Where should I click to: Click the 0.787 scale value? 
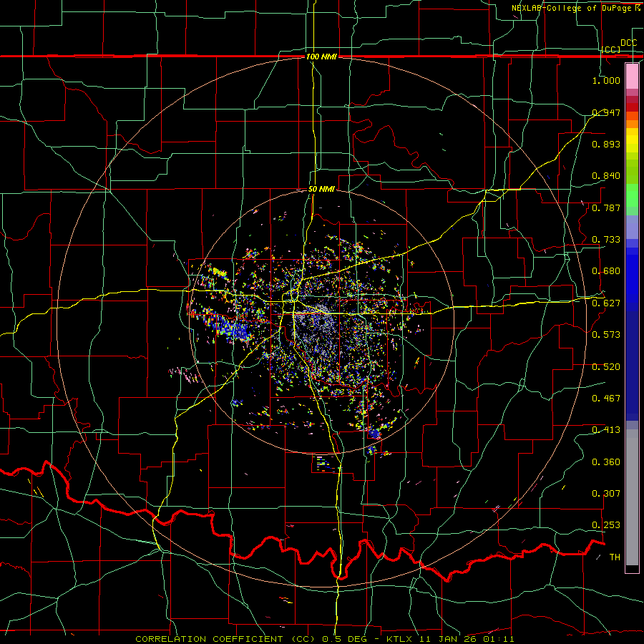(606, 208)
